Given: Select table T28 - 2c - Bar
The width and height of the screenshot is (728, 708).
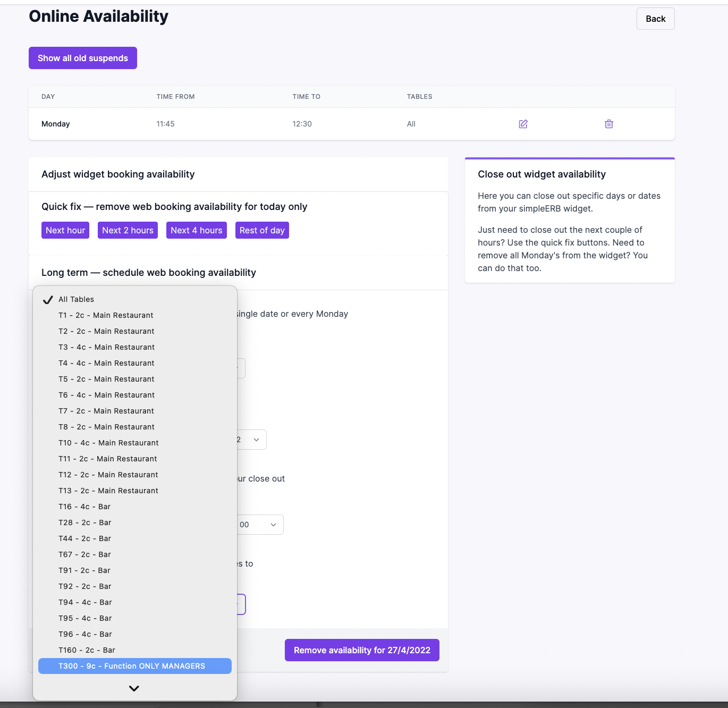Looking at the screenshot, I should click(135, 522).
